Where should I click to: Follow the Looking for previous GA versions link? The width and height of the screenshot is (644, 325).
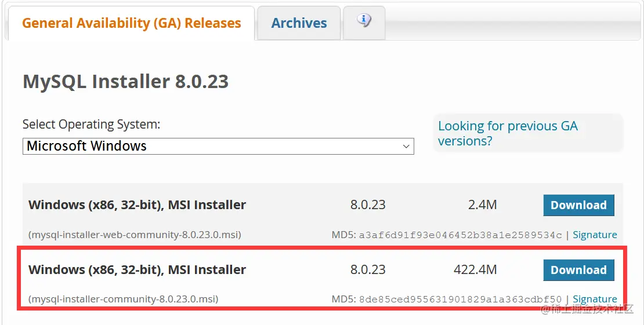click(x=508, y=133)
